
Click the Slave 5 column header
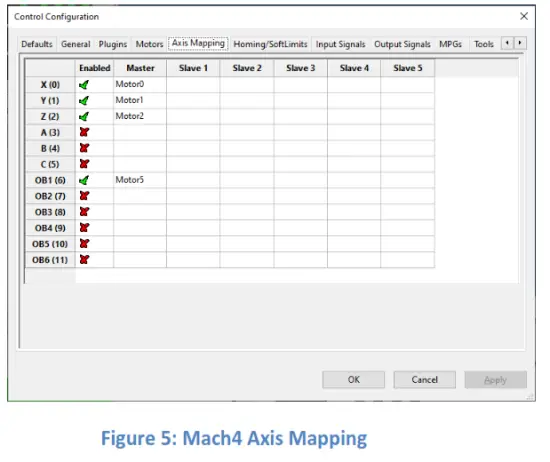pos(408,68)
